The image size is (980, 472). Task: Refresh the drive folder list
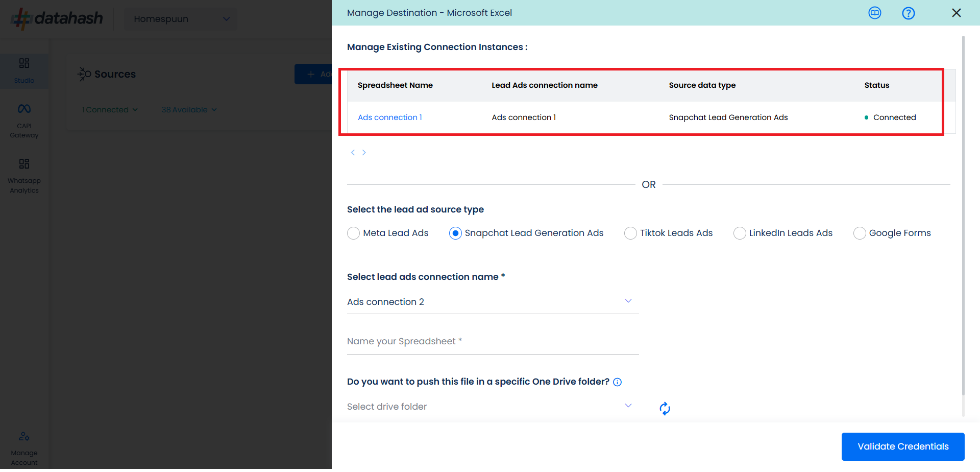pyautogui.click(x=665, y=408)
